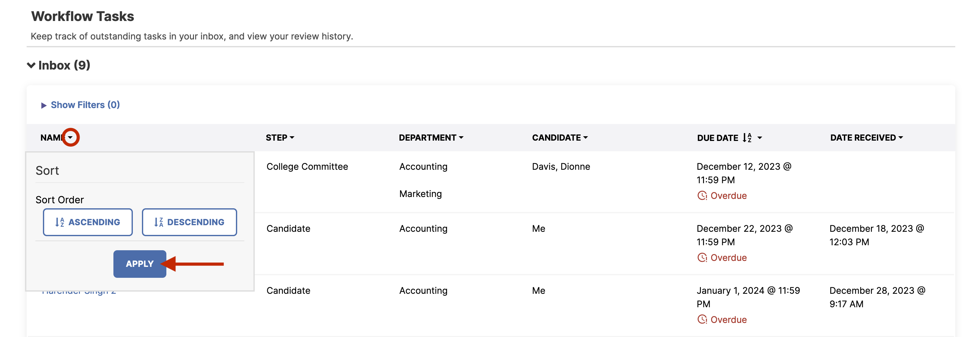The height and width of the screenshot is (337, 980).
Task: Open the Name column dropdown arrow
Action: tap(70, 137)
